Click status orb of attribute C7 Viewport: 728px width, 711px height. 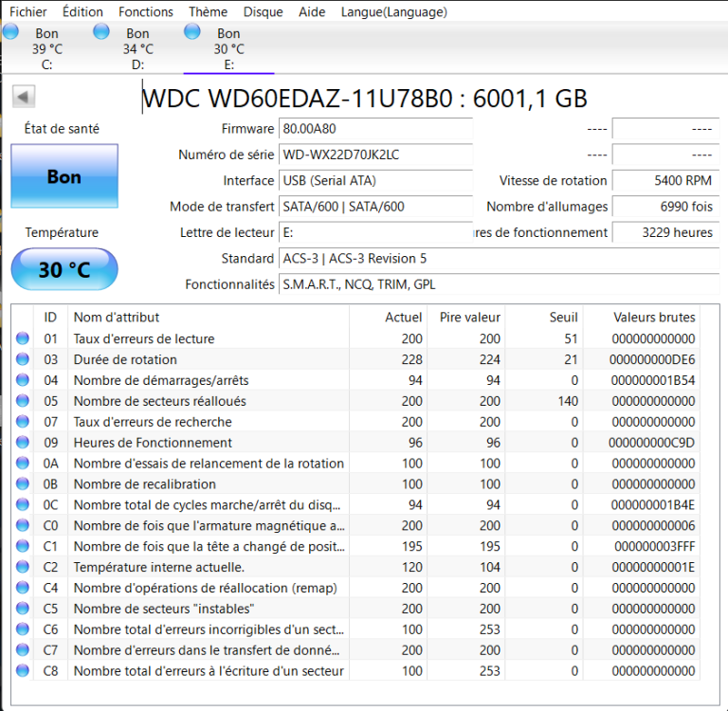click(x=23, y=650)
